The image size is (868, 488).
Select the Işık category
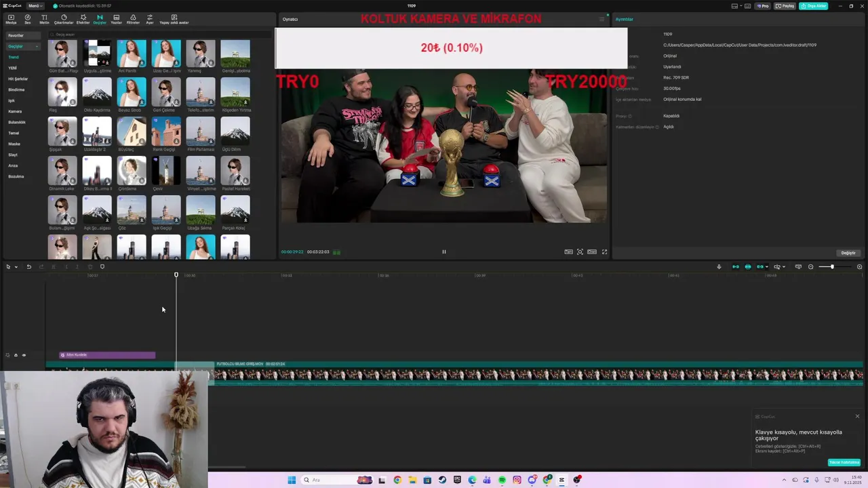click(x=12, y=100)
